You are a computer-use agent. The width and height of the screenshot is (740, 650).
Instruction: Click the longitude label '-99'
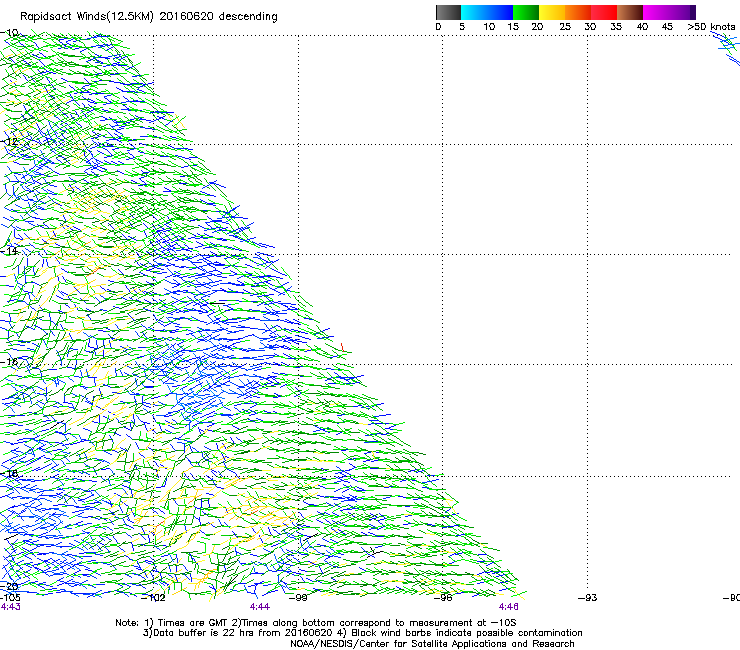[x=298, y=598]
